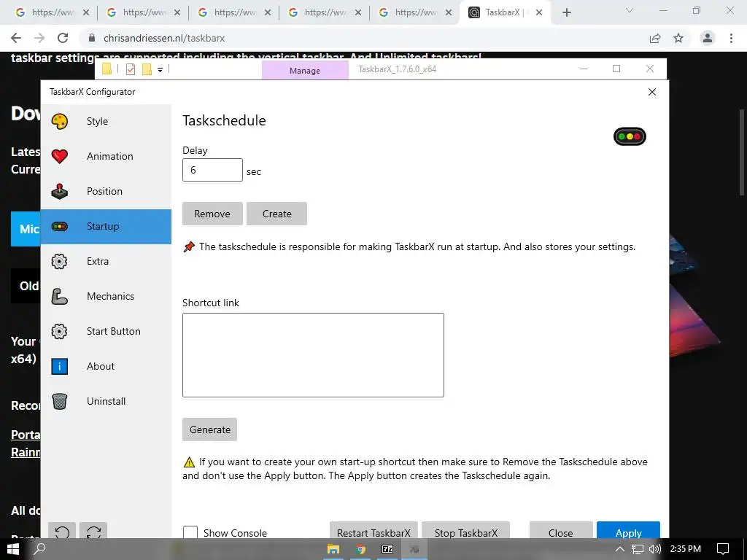Click the 2:35 PM taskbar clock
Image resolution: width=747 pixels, height=560 pixels.
tap(686, 549)
